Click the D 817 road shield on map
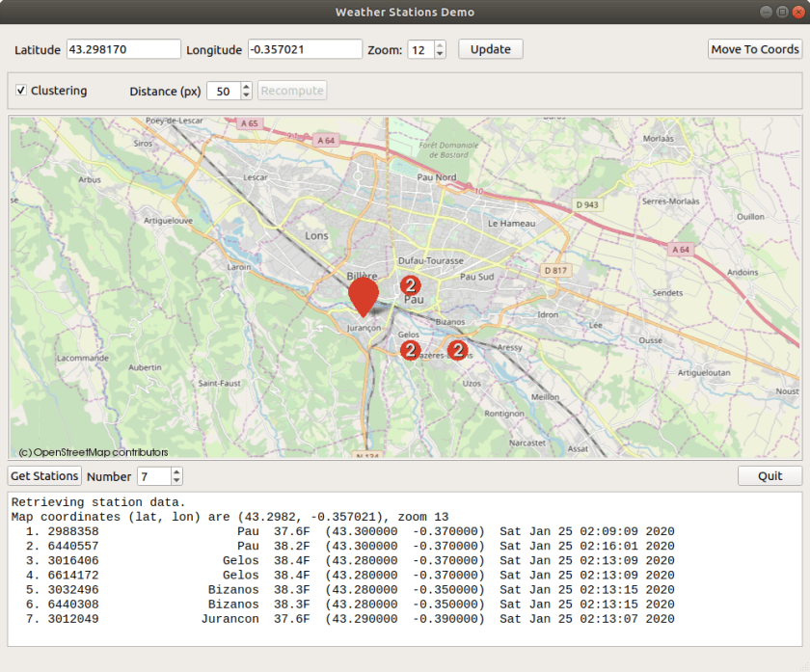 pyautogui.click(x=555, y=270)
